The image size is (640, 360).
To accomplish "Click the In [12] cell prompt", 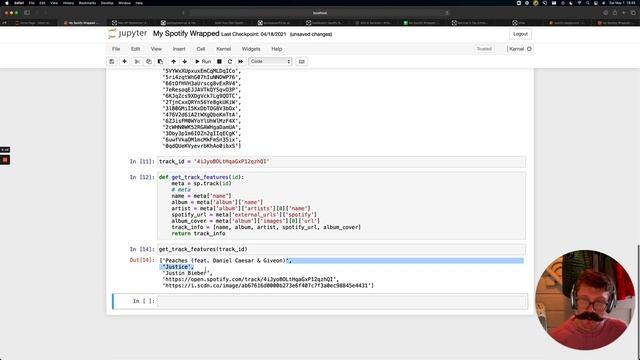I will tap(142, 177).
